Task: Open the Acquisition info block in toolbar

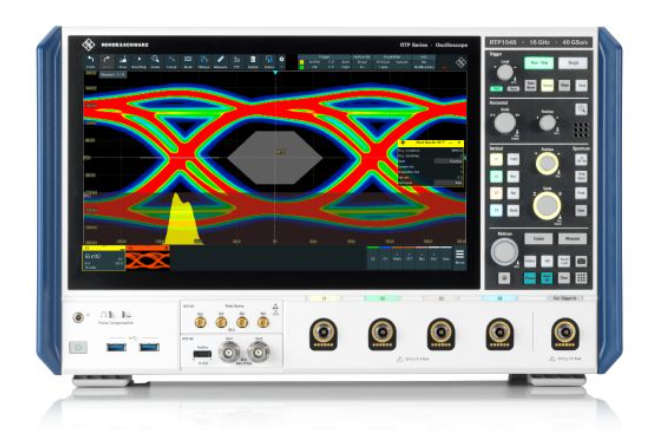Action: (392, 62)
